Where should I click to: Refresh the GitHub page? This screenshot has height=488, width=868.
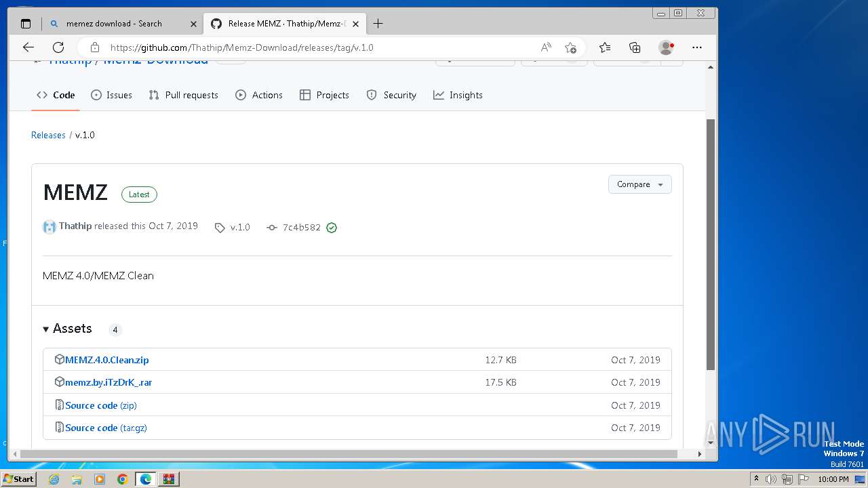point(58,47)
